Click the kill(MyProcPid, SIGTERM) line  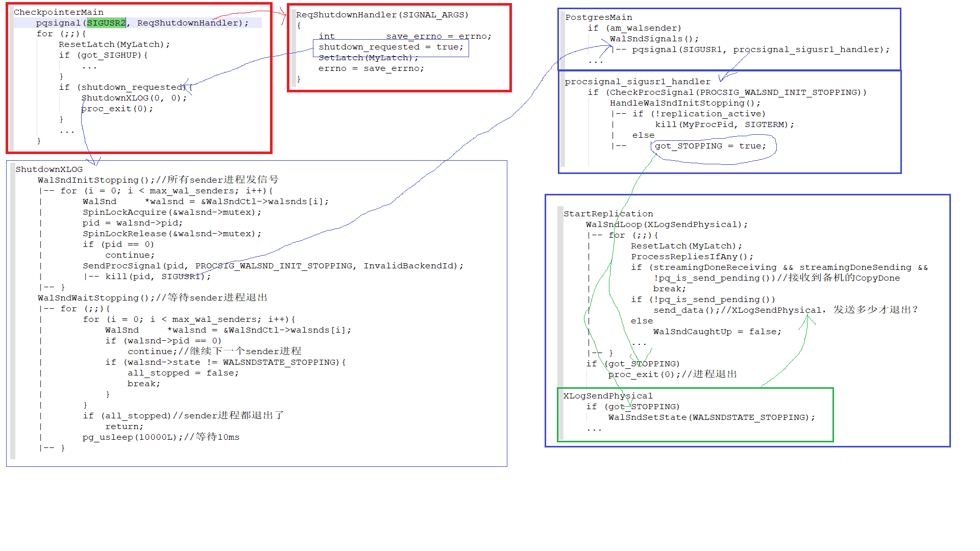pos(724,124)
